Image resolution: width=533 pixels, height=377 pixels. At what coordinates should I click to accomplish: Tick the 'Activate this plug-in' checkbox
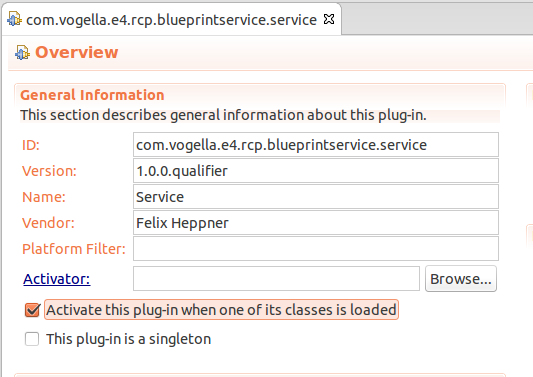coord(32,310)
